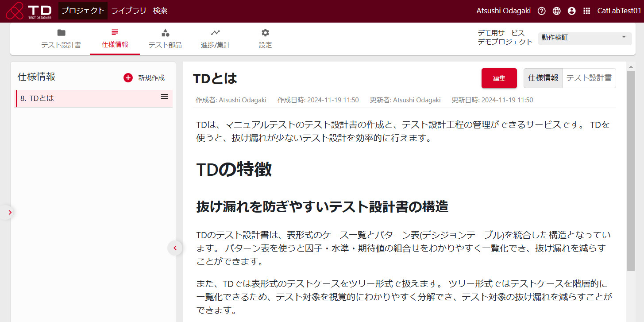Click the 新規作成 label
The image size is (644, 322).
click(x=151, y=78)
